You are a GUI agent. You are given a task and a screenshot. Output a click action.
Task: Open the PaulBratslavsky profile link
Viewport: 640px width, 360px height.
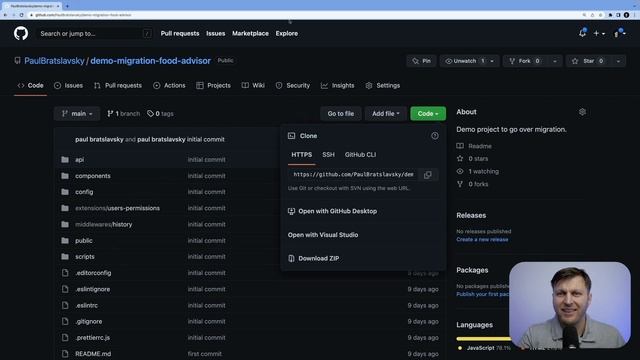(54, 61)
